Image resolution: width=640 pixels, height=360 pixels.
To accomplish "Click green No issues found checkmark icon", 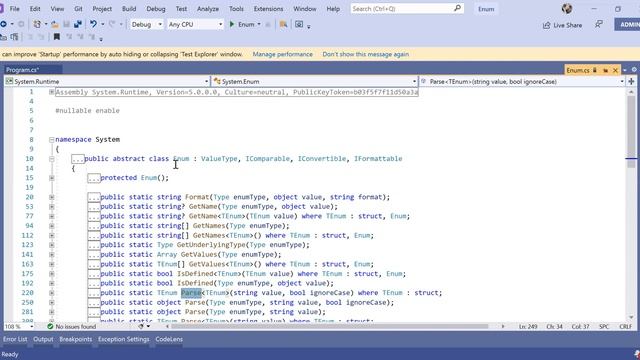I will [50, 327].
